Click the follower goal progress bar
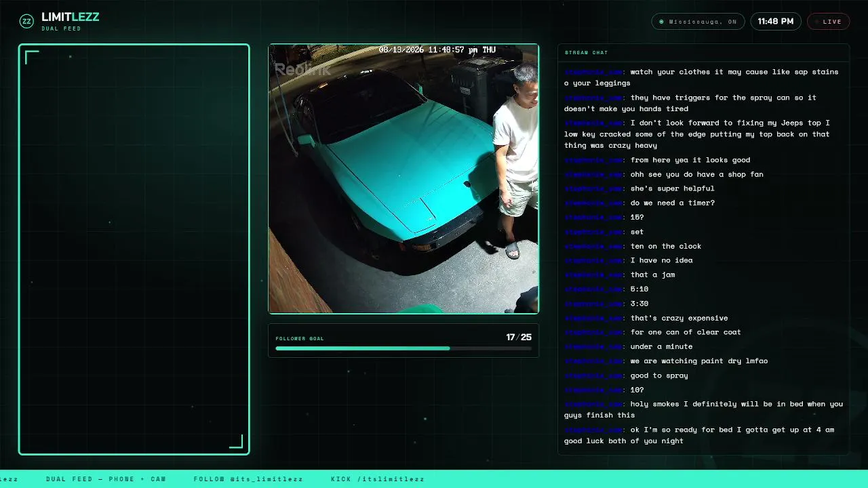This screenshot has width=868, height=488. (403, 348)
